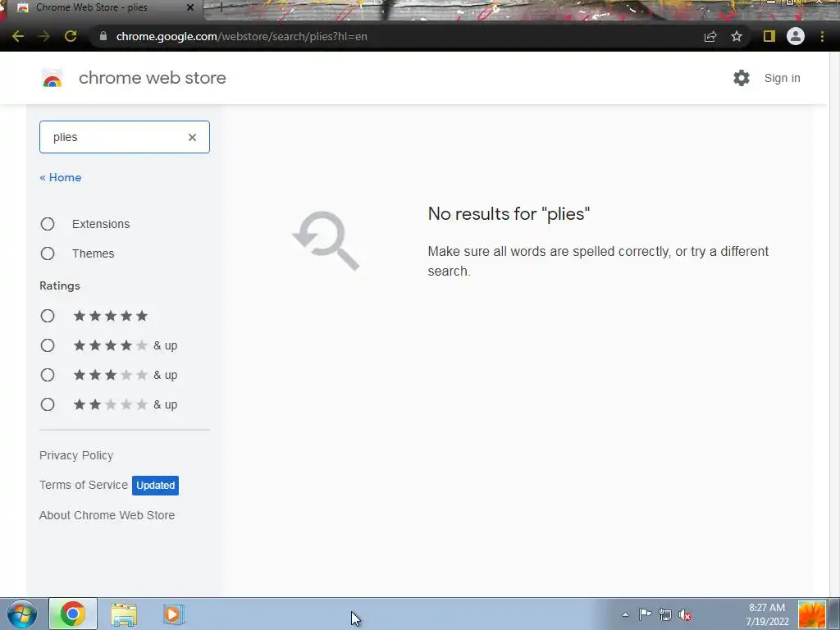Image resolution: width=840 pixels, height=630 pixels.
Task: Open a new tab with the plus button
Action: tap(221, 7)
